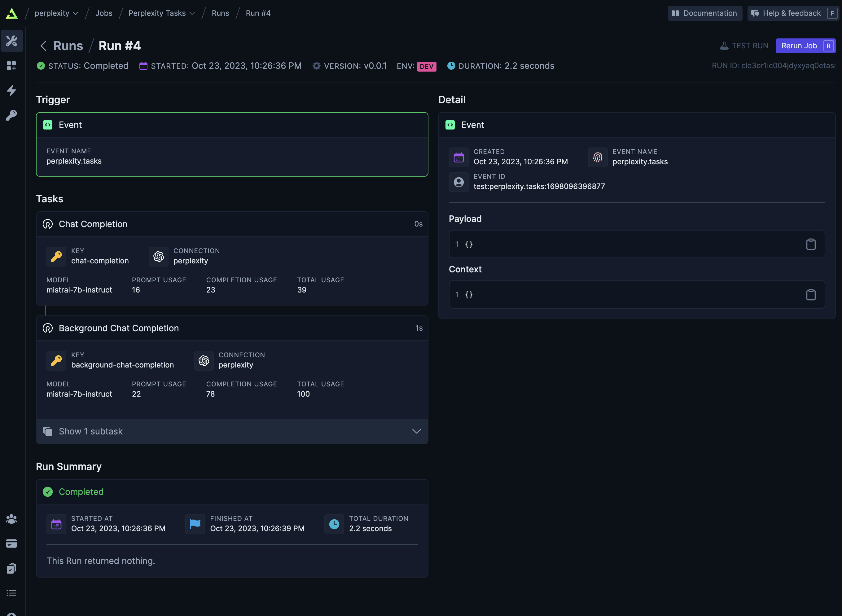Open the perplexity project dropdown
Viewport: 842px width, 616px height.
click(56, 13)
